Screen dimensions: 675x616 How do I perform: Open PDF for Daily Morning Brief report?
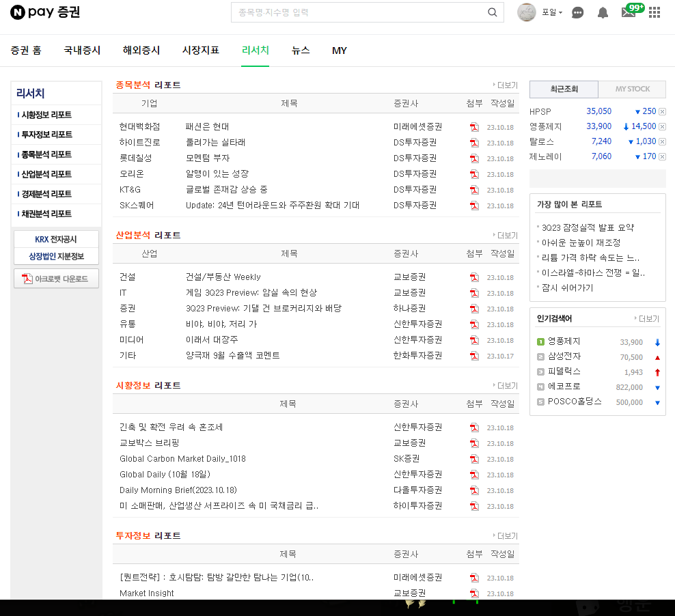[474, 490]
